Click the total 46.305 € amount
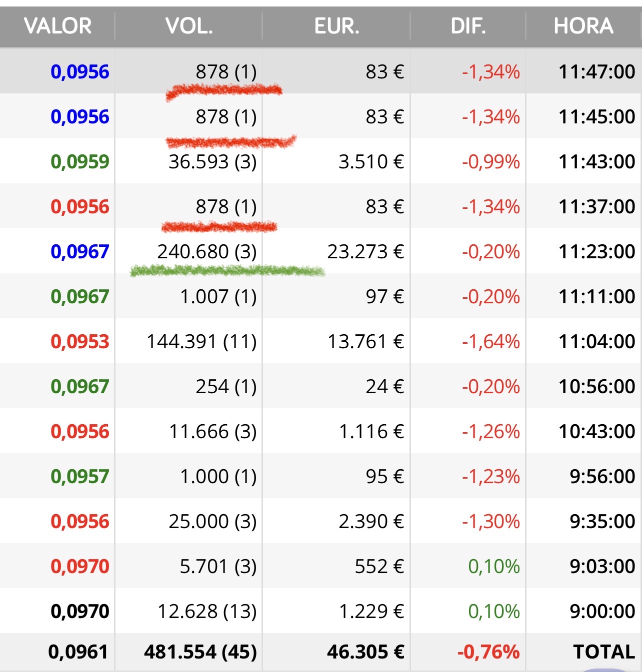This screenshot has width=642, height=672. pos(365,652)
